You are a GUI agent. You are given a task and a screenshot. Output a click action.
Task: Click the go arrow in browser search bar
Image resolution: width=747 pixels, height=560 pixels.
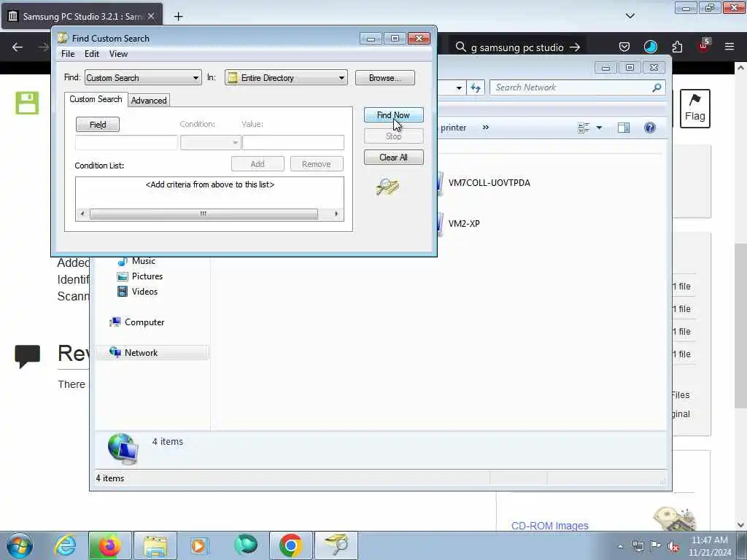click(x=575, y=47)
